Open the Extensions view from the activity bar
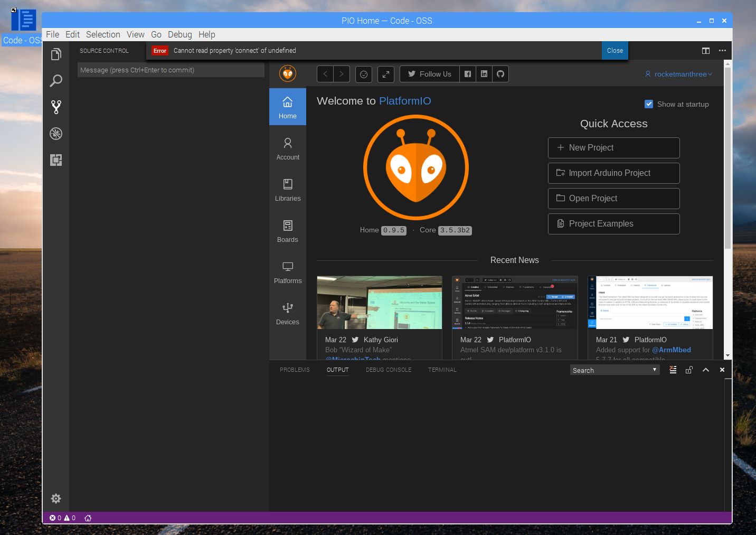This screenshot has height=535, width=756. pyautogui.click(x=56, y=160)
